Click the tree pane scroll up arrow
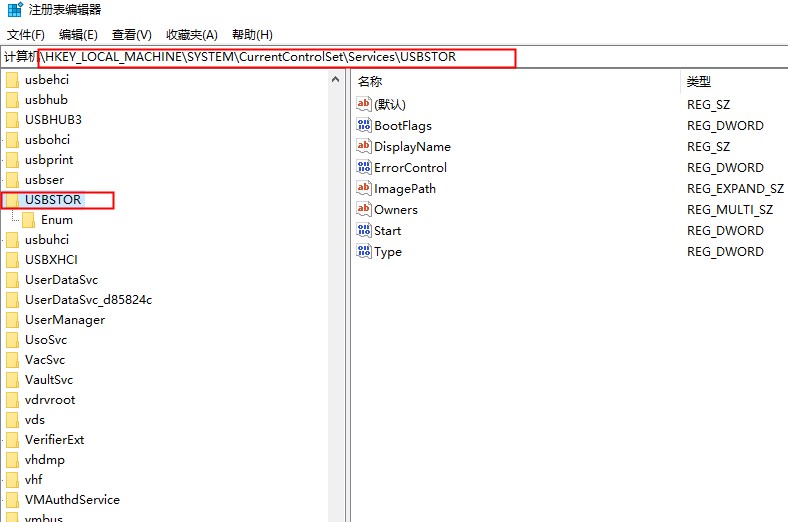This screenshot has height=522, width=788. click(x=336, y=79)
